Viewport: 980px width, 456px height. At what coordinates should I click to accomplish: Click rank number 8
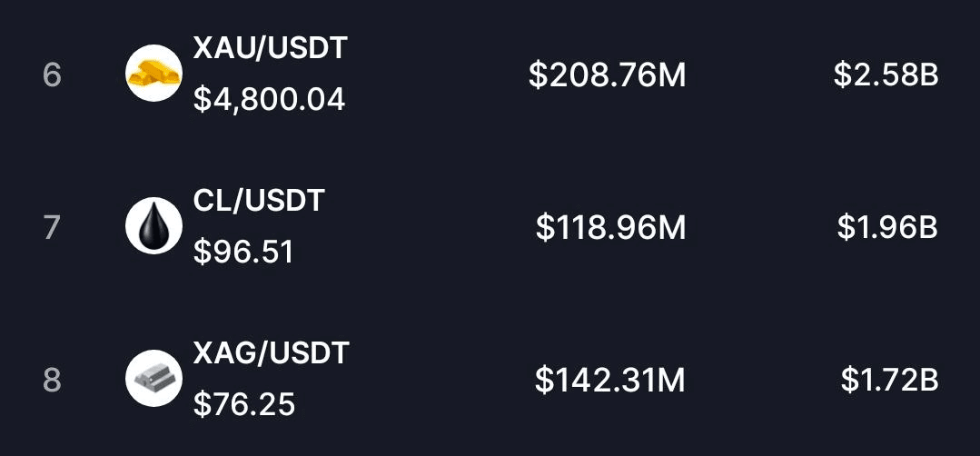coord(52,379)
